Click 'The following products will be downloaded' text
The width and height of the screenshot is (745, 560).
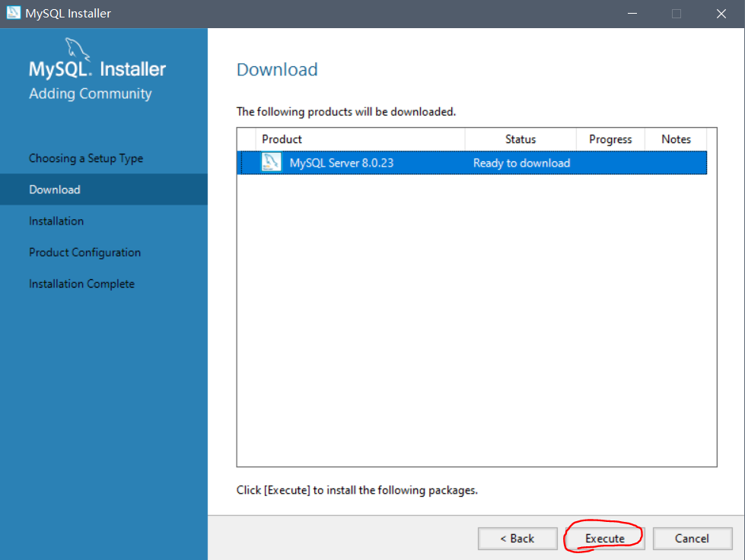pos(346,112)
